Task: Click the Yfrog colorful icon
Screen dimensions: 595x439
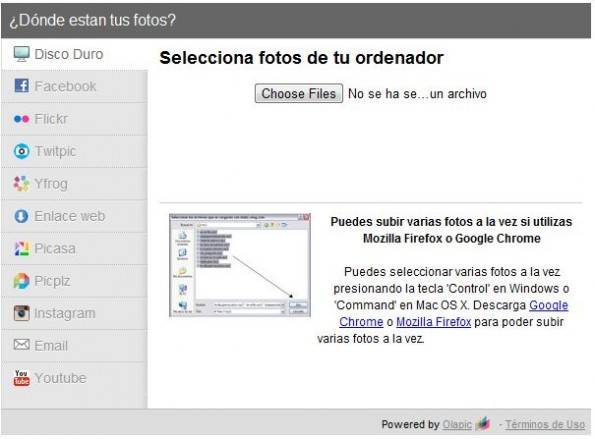Action: pos(21,184)
